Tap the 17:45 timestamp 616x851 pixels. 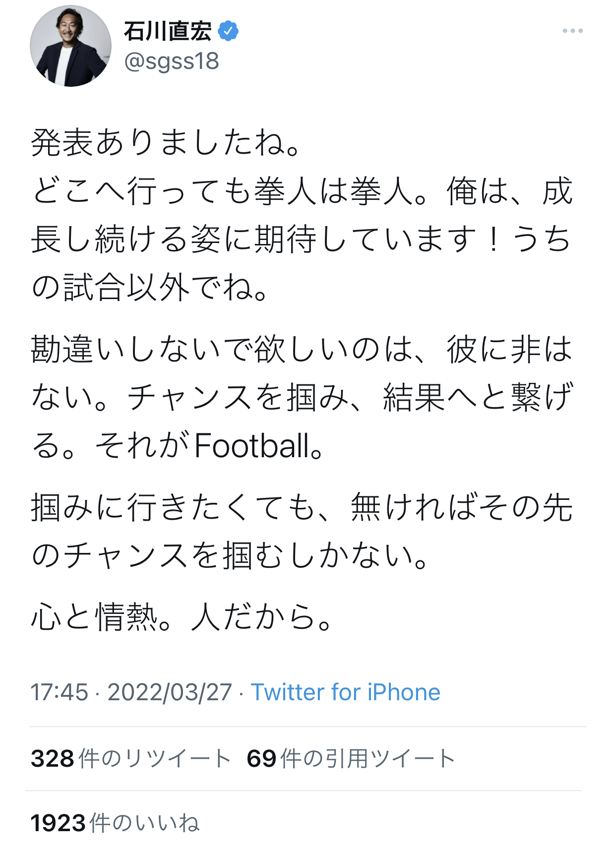coord(59,692)
